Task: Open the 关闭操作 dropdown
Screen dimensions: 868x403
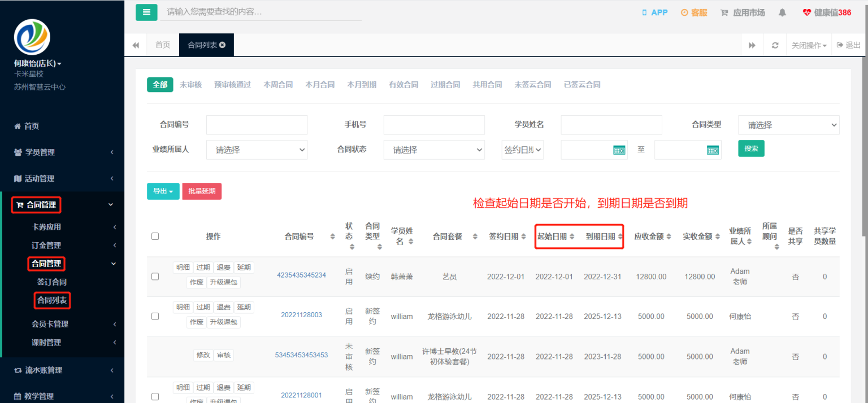Action: pyautogui.click(x=809, y=45)
